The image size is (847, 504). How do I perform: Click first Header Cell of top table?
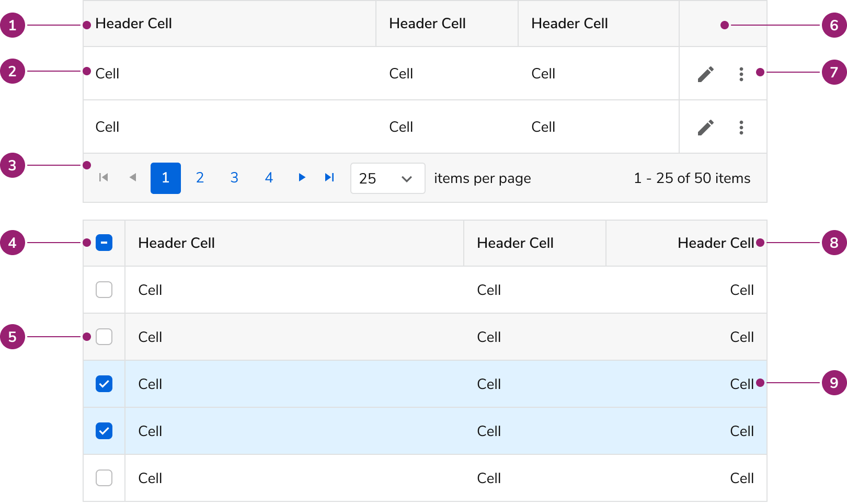pyautogui.click(x=134, y=24)
